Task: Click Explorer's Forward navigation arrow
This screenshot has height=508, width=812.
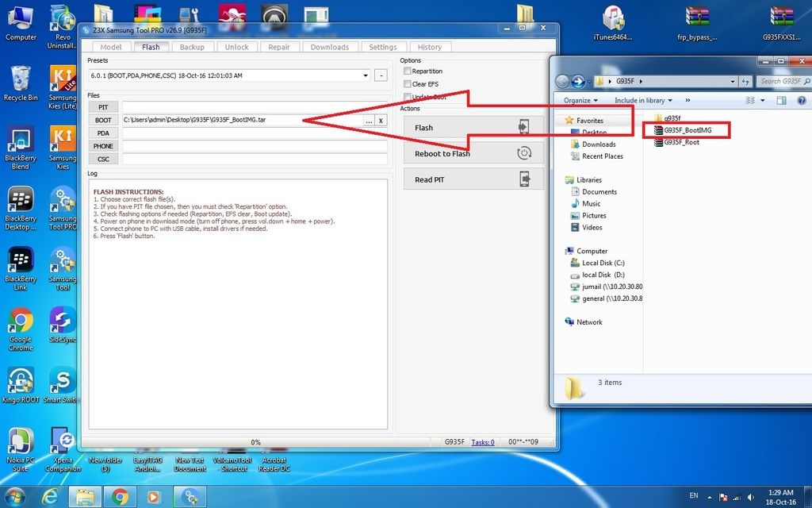Action: (x=578, y=82)
